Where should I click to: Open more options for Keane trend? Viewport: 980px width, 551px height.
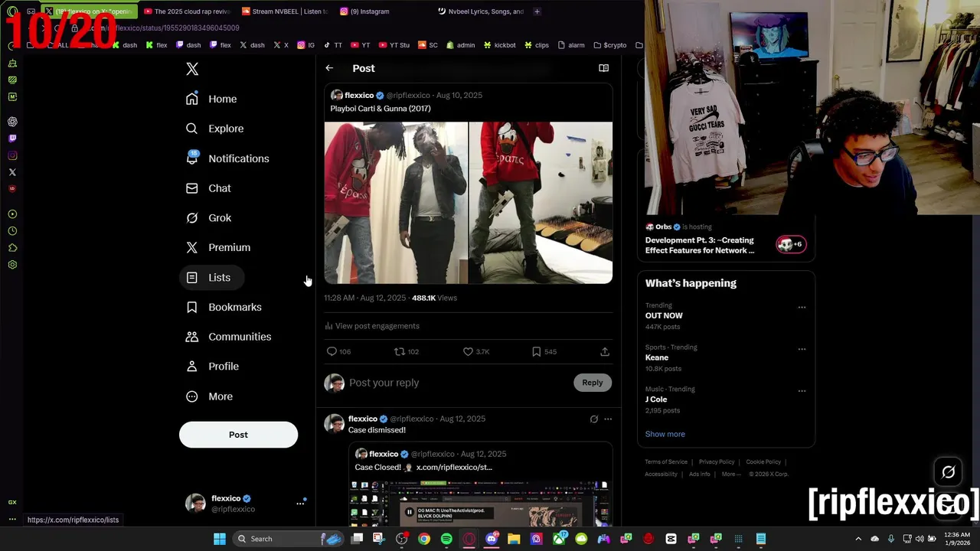click(x=802, y=349)
